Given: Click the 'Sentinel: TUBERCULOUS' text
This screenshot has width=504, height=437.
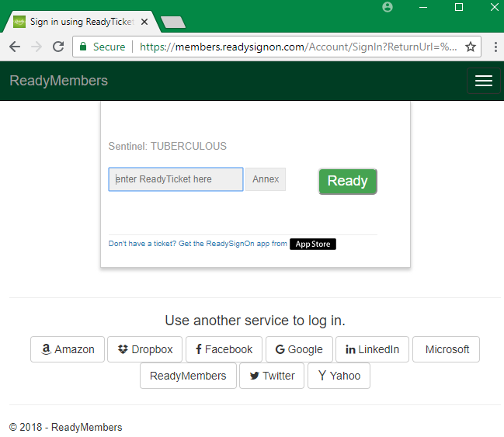Looking at the screenshot, I should click(168, 146).
